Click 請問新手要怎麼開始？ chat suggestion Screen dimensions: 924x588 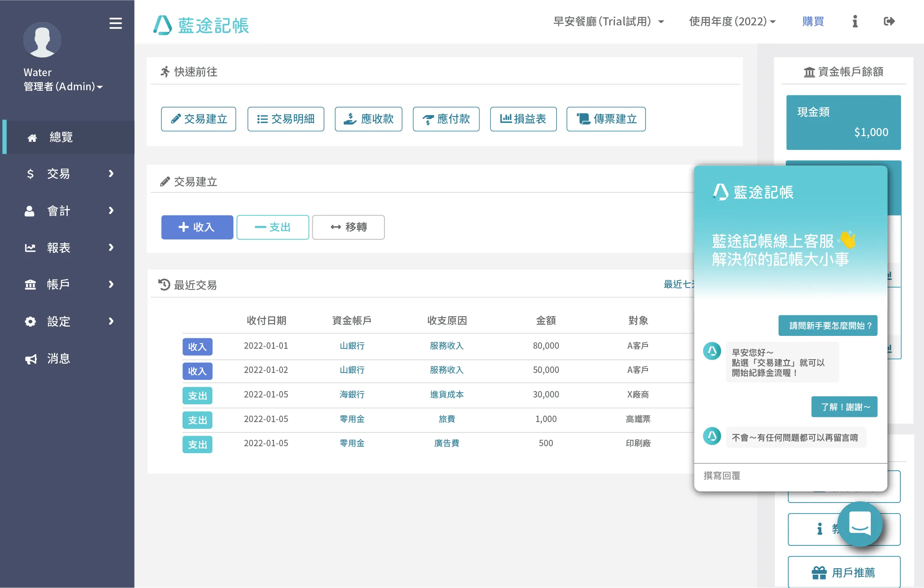click(828, 325)
